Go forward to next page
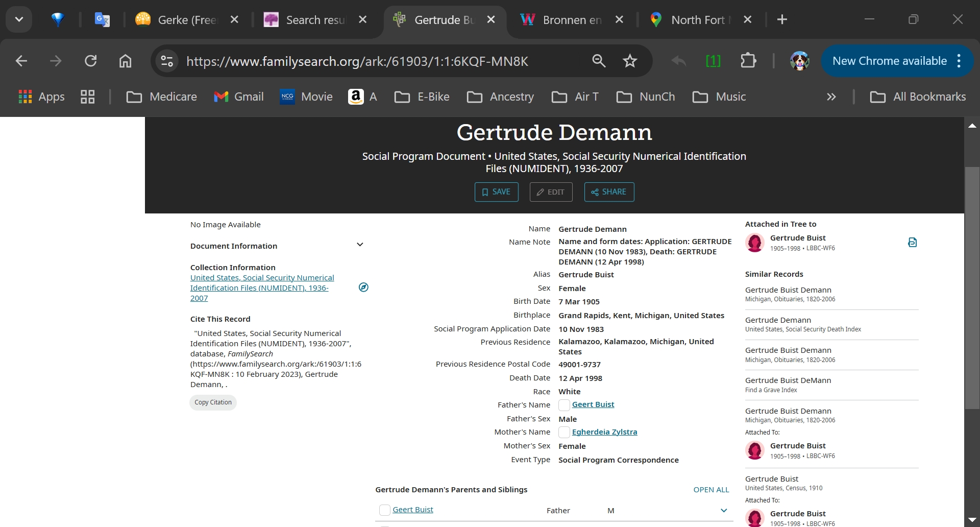 click(x=56, y=61)
